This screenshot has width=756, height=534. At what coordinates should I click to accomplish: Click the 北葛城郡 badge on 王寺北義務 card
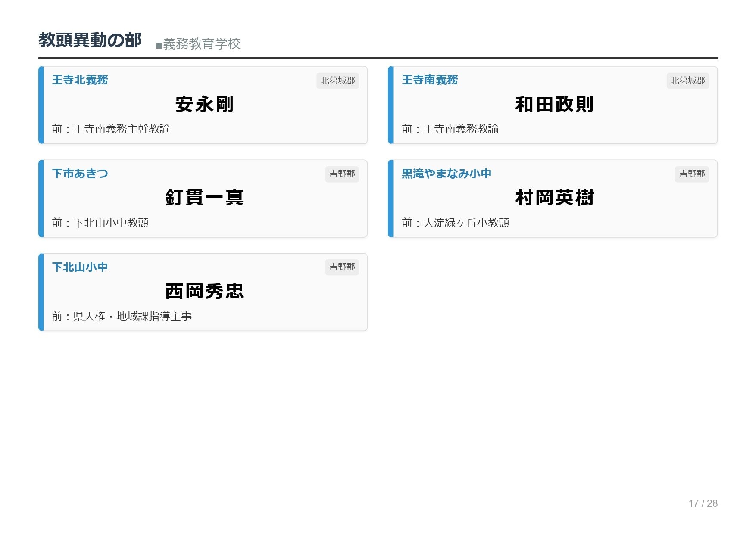click(337, 81)
